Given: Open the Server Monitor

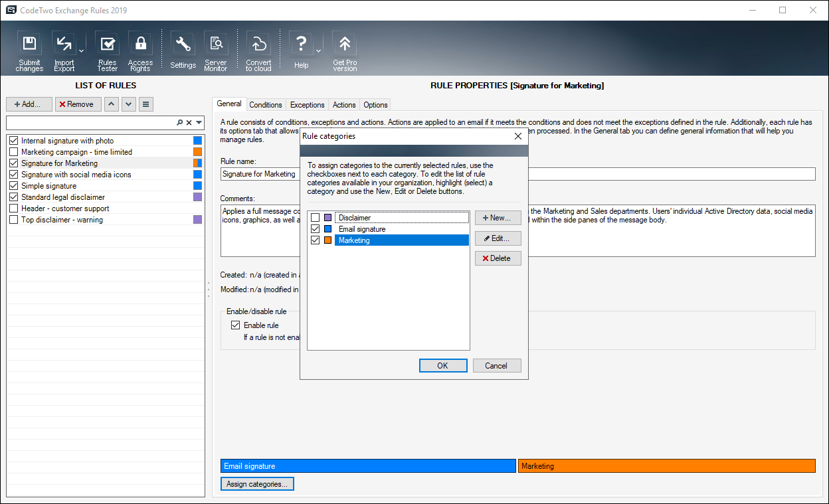Looking at the screenshot, I should pyautogui.click(x=216, y=51).
